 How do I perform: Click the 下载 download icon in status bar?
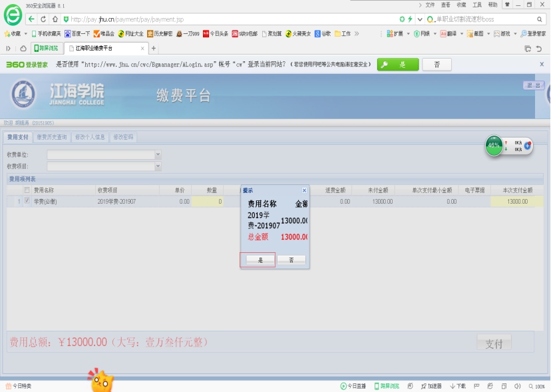[458, 386]
